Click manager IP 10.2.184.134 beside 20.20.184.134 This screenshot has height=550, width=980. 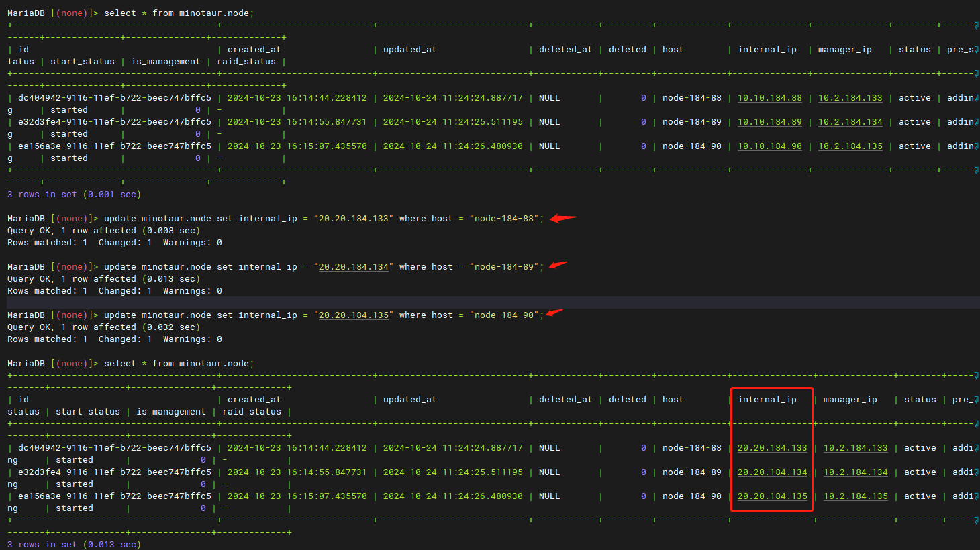(856, 472)
